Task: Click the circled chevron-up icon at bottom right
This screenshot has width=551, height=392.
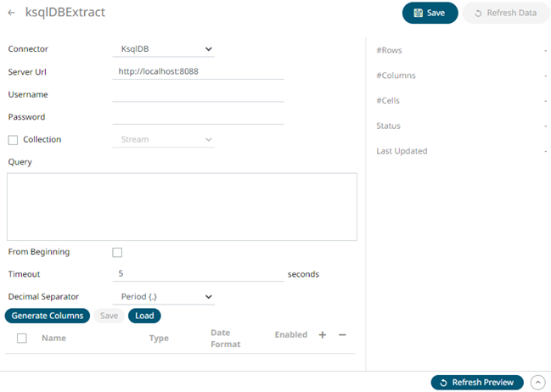Action: point(537,383)
